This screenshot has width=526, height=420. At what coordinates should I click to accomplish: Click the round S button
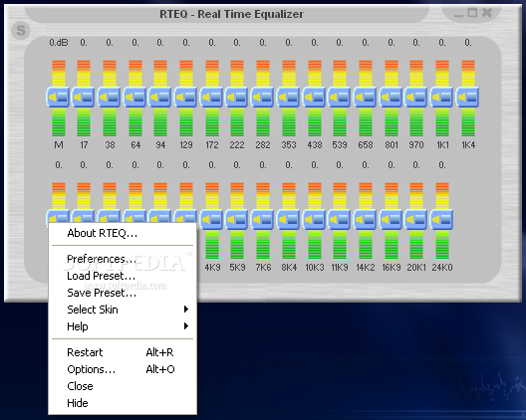tap(21, 30)
